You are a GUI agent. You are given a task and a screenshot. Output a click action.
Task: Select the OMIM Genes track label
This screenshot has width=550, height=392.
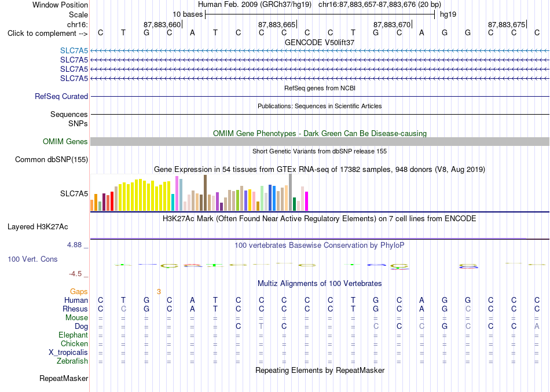(65, 141)
